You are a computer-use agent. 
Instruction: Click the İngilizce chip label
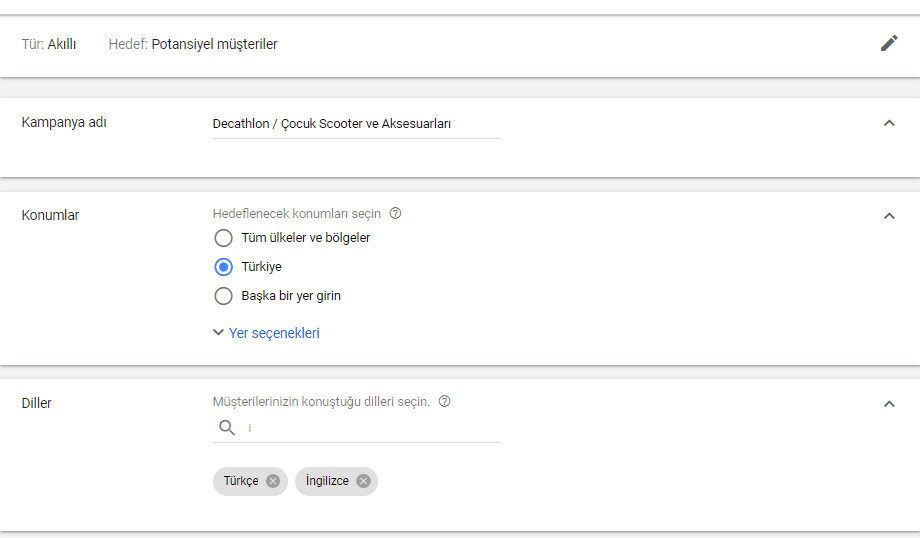(x=327, y=481)
